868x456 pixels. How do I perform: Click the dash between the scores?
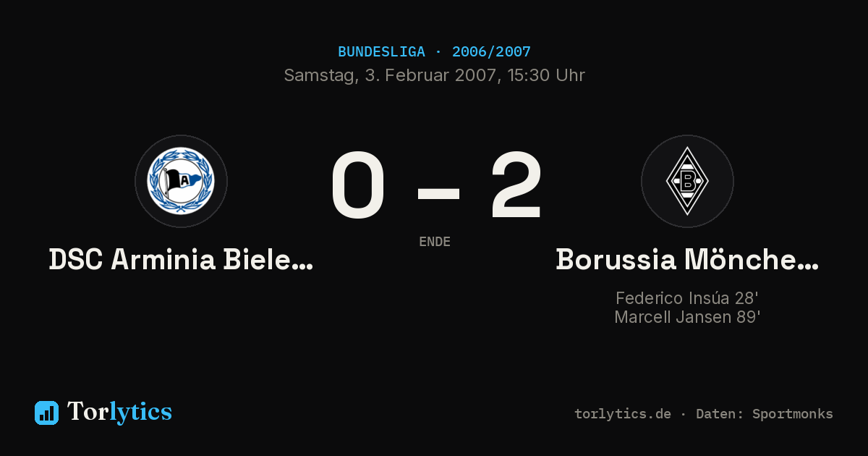[438, 193]
